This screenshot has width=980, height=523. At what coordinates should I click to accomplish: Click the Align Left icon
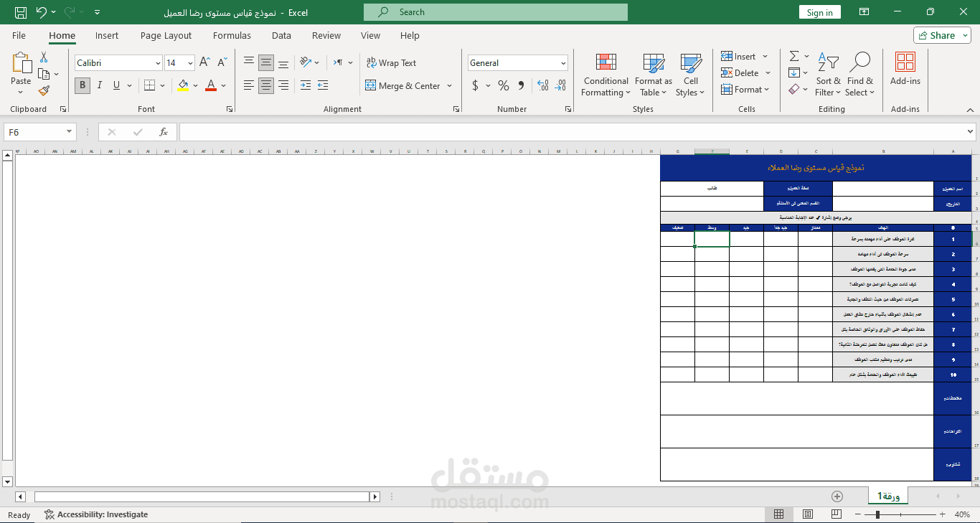249,85
